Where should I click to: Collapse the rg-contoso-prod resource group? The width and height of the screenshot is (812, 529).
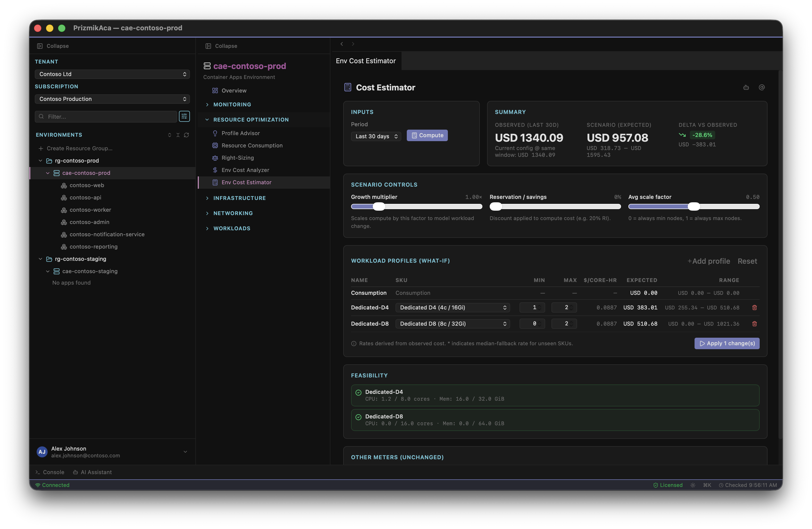tap(41, 160)
